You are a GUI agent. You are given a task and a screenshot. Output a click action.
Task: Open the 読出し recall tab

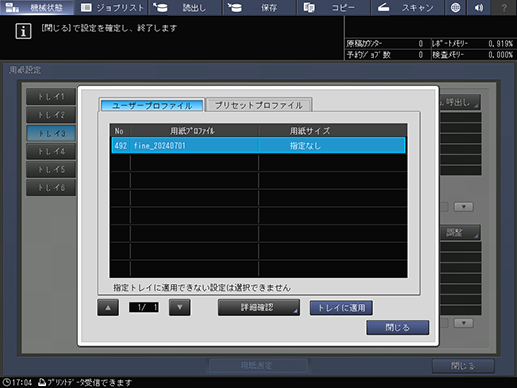(185, 7)
